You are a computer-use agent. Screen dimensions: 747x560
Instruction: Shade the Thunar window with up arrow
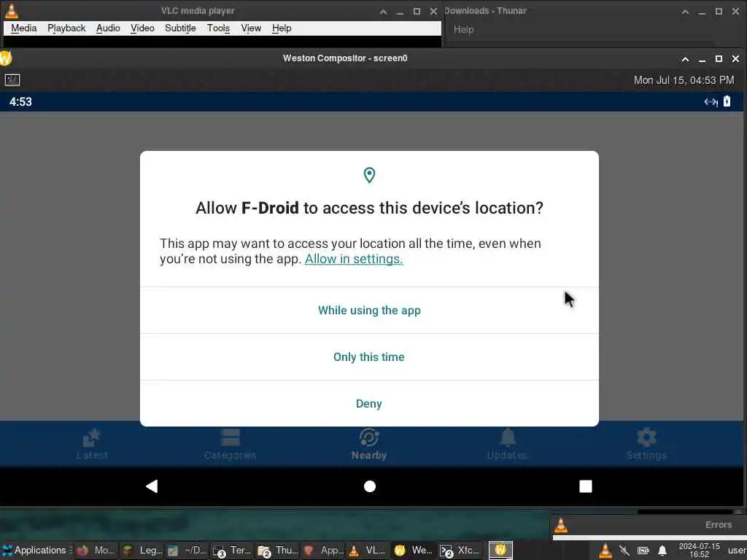tap(685, 12)
